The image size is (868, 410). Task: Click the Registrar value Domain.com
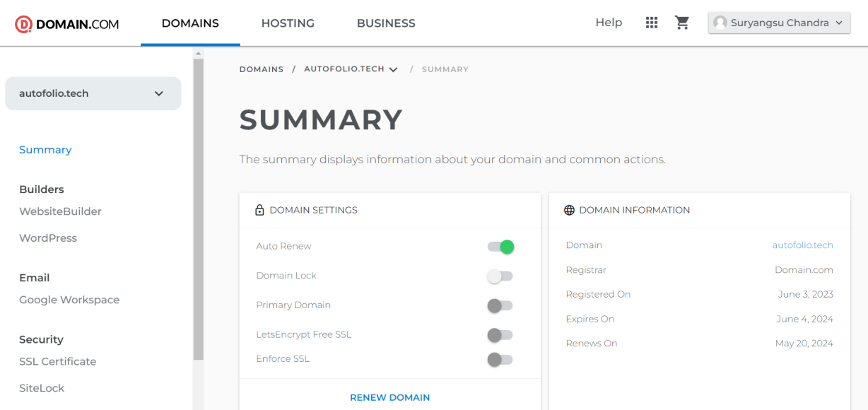point(804,270)
